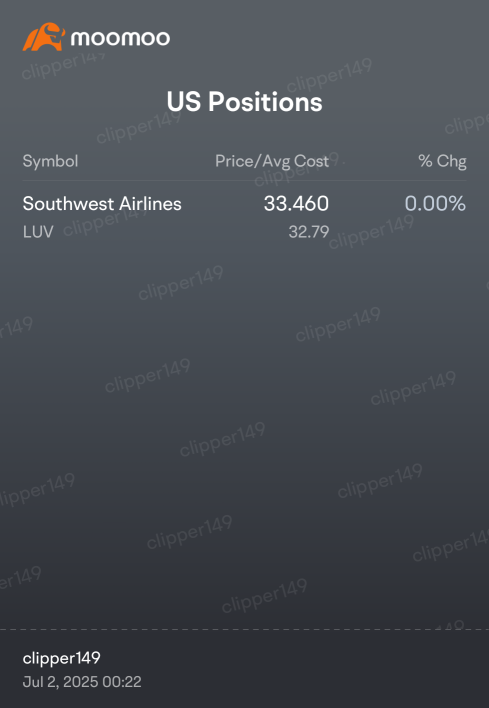Select the 33.460 current price
Image resolution: width=489 pixels, height=708 pixels.
click(x=296, y=204)
